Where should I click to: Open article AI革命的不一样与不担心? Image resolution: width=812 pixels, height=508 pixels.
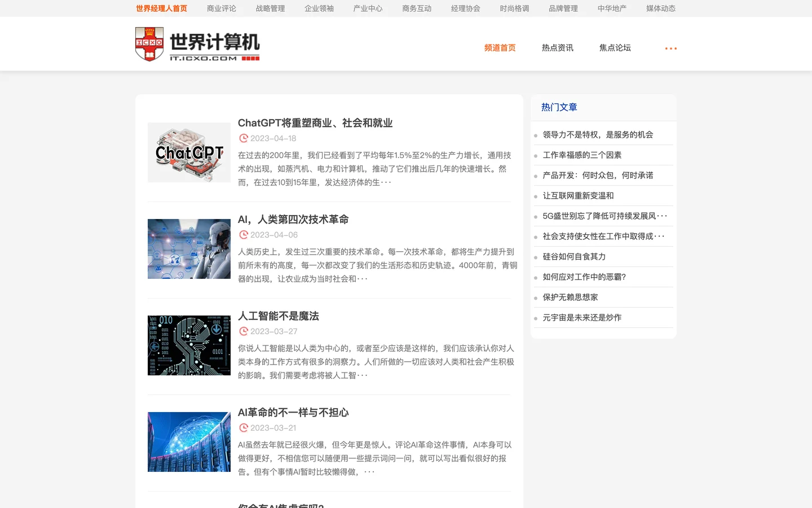click(293, 413)
